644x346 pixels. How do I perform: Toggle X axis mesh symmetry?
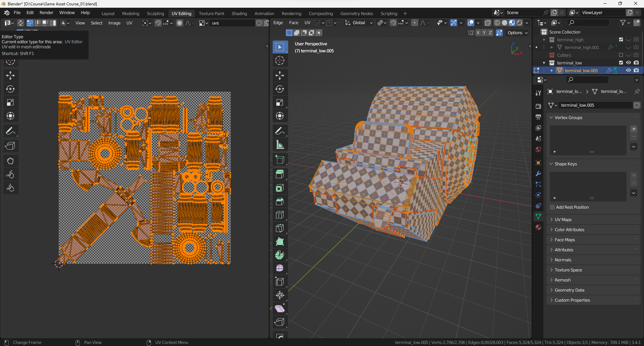click(x=478, y=33)
